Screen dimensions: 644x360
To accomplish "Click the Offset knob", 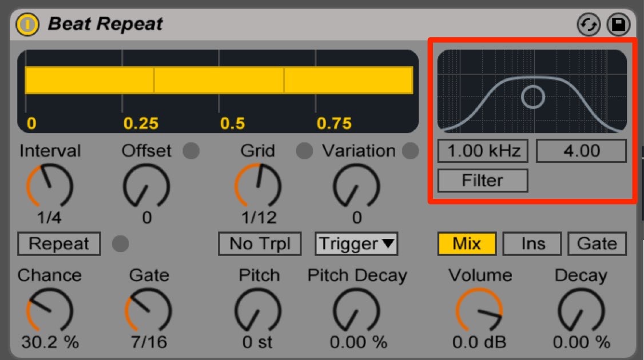I will coord(146,186).
